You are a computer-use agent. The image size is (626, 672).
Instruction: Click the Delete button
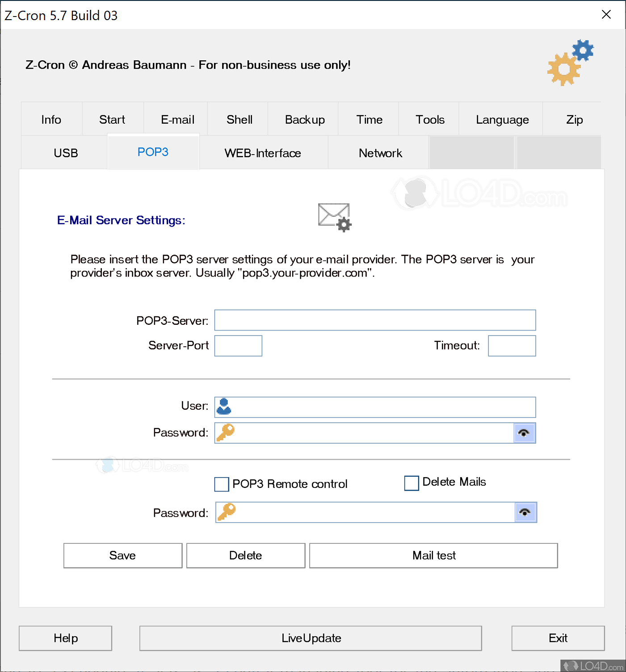click(246, 555)
